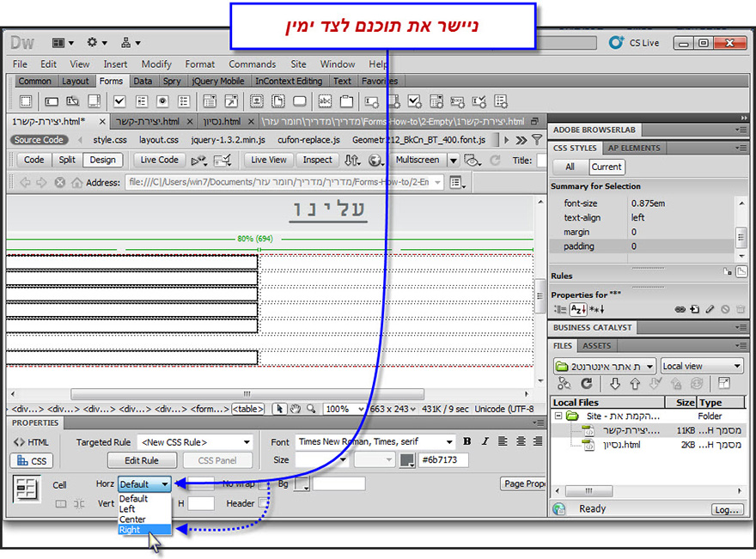
Task: Switch to Code view
Action: 34,160
